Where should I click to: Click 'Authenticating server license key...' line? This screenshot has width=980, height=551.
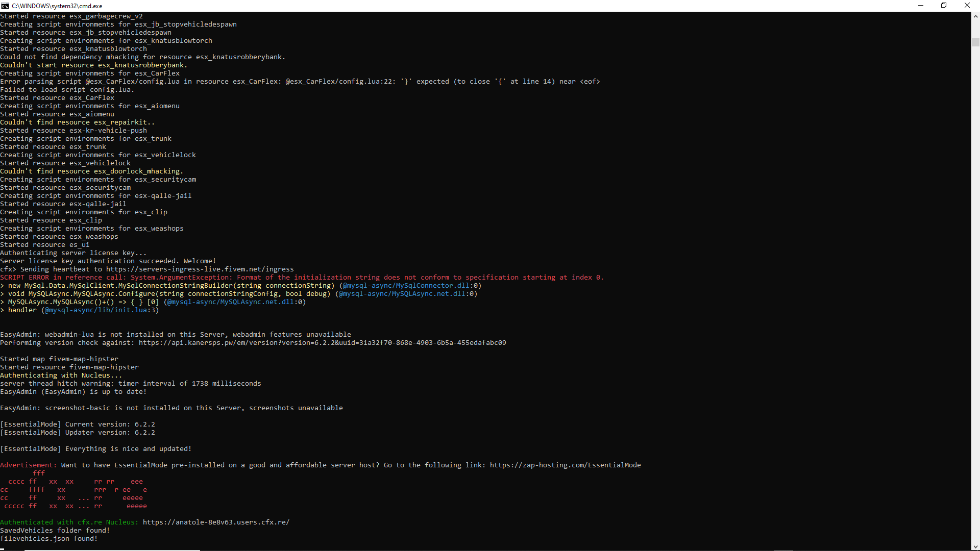(73, 253)
